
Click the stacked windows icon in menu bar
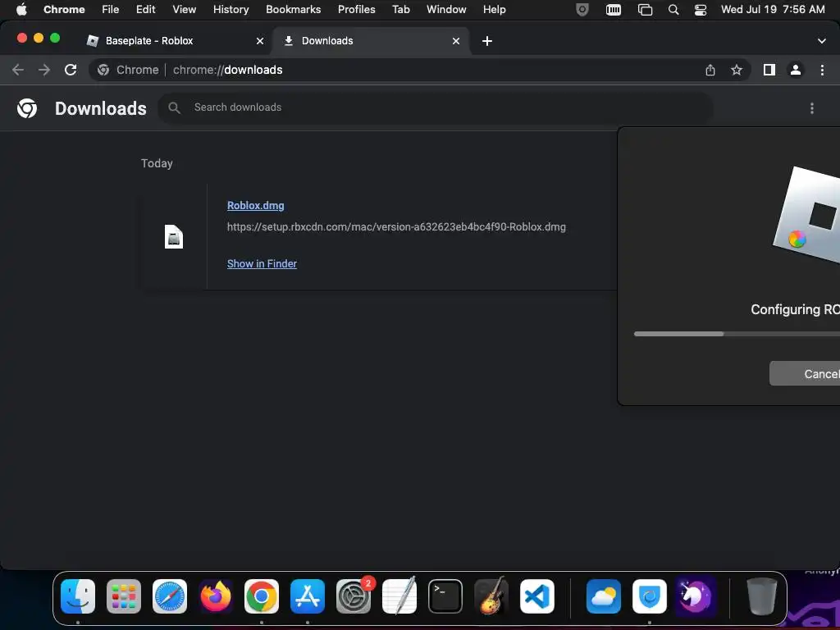pos(645,10)
